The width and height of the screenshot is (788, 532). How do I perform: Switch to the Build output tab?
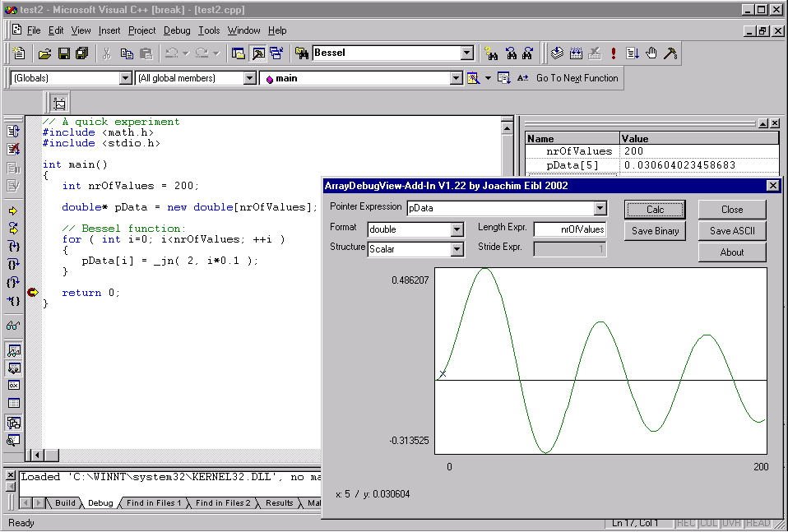tap(66, 503)
